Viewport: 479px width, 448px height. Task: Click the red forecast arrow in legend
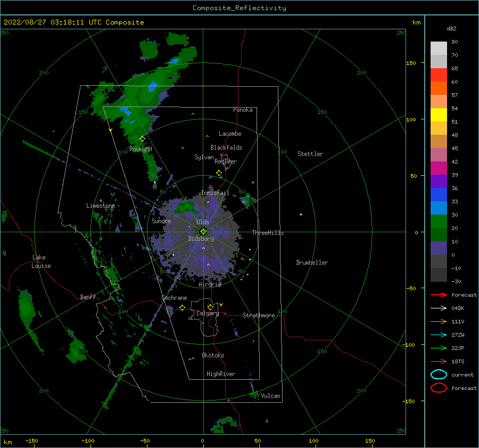pos(439,295)
